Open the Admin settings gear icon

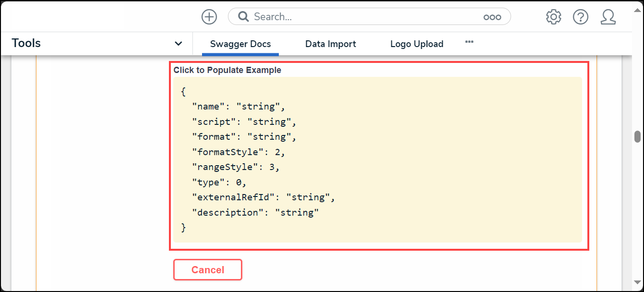click(x=553, y=17)
